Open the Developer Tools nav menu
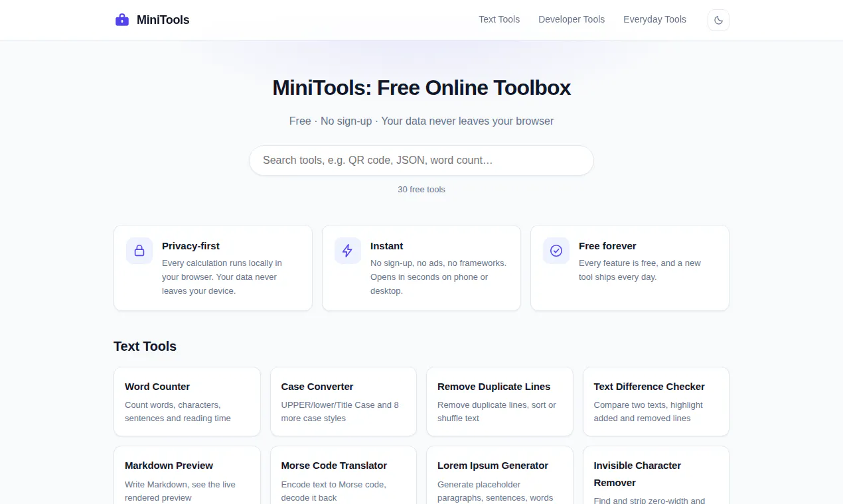Screen dimensions: 843x504 point(572,19)
